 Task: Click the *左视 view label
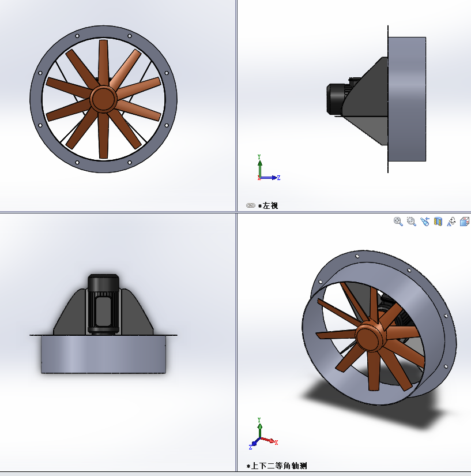[x=268, y=206]
